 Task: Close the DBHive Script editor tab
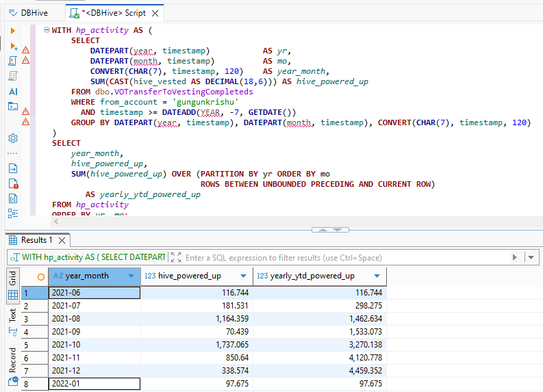pyautogui.click(x=155, y=13)
